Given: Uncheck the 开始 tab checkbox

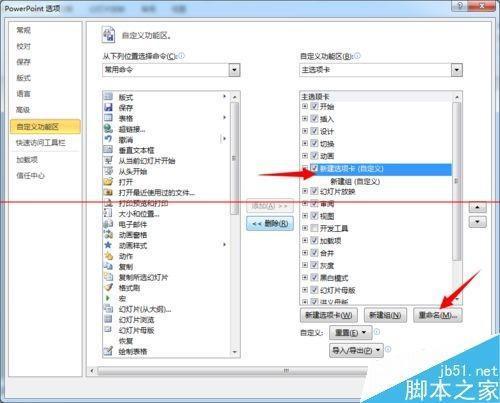Looking at the screenshot, I should click(x=314, y=106).
